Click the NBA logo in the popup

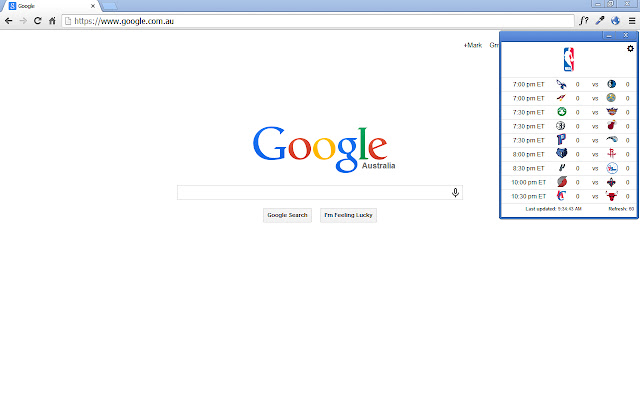569,60
